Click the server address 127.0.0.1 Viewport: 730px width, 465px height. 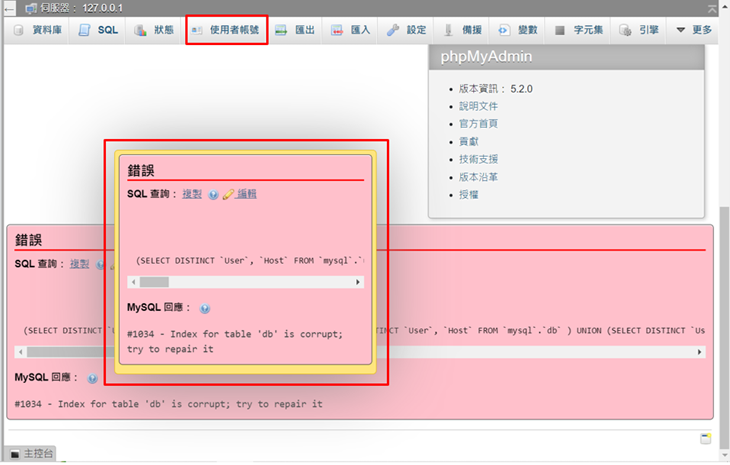[102, 8]
